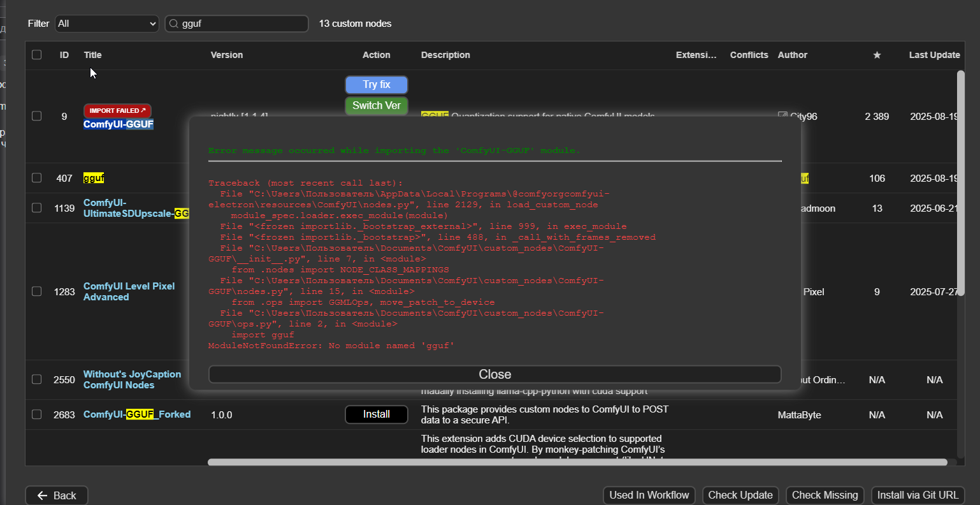The image size is (980, 505).
Task: Close the import error dialog
Action: [x=495, y=374]
